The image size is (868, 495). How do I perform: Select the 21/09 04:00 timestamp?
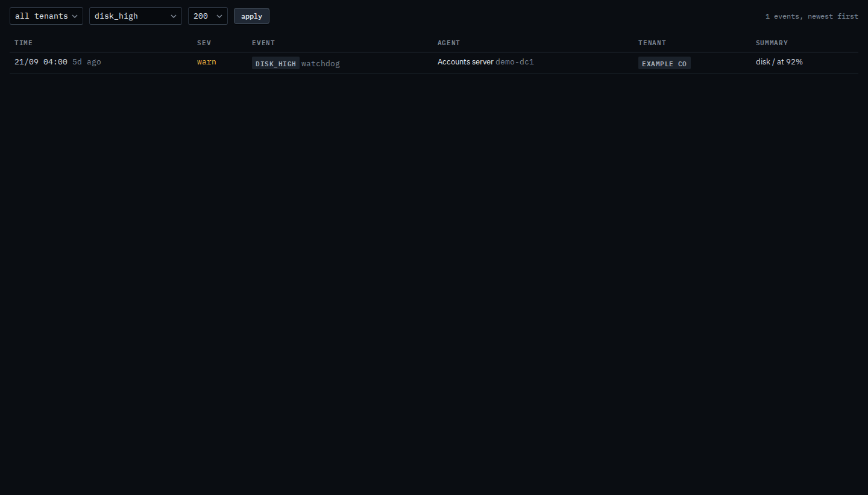point(41,62)
